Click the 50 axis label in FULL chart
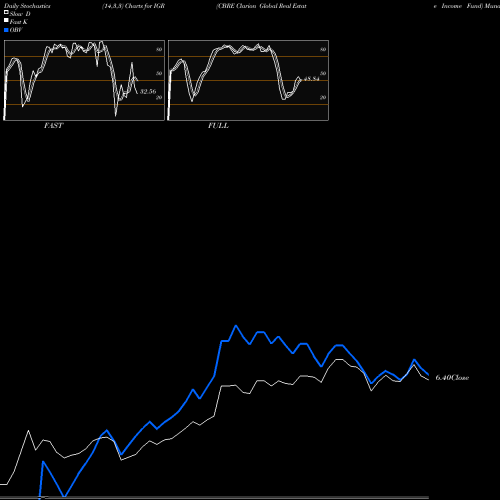The image size is (500, 500). pos(323,73)
